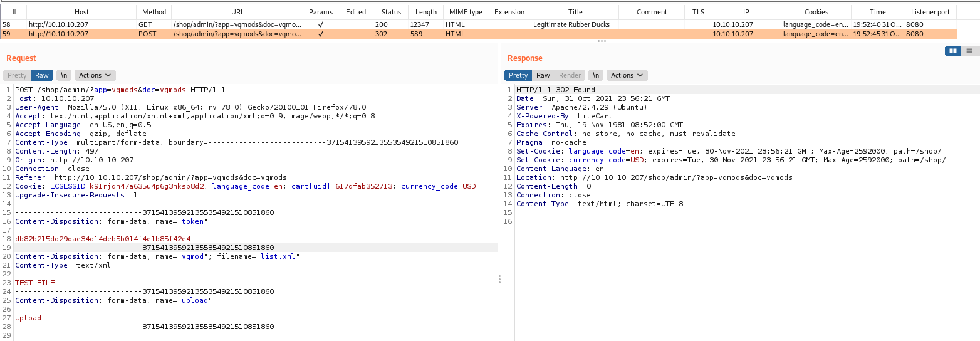Screen dimensions: 980x341
Task: Open the request Actions dropdown
Action: tap(95, 75)
